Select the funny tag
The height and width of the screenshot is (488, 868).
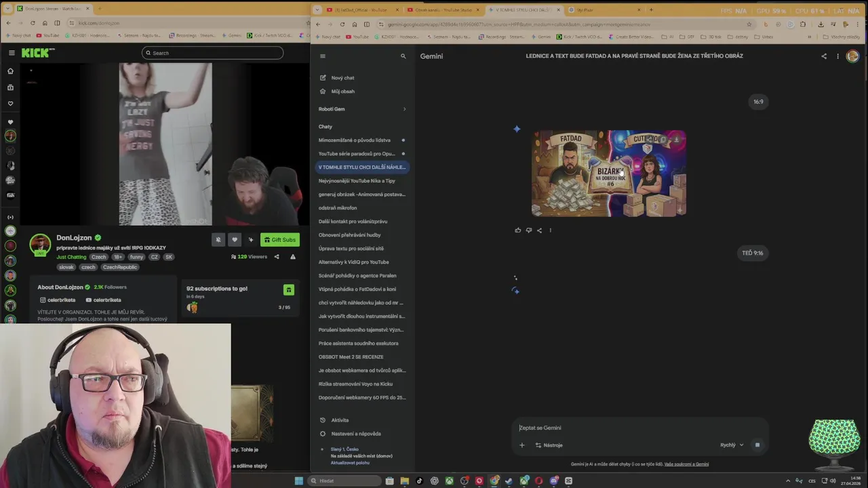click(x=137, y=257)
